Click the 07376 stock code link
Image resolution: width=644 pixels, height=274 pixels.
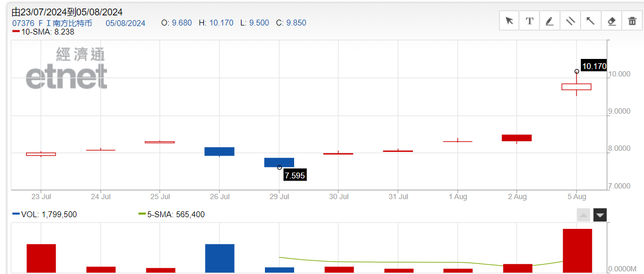tap(23, 23)
